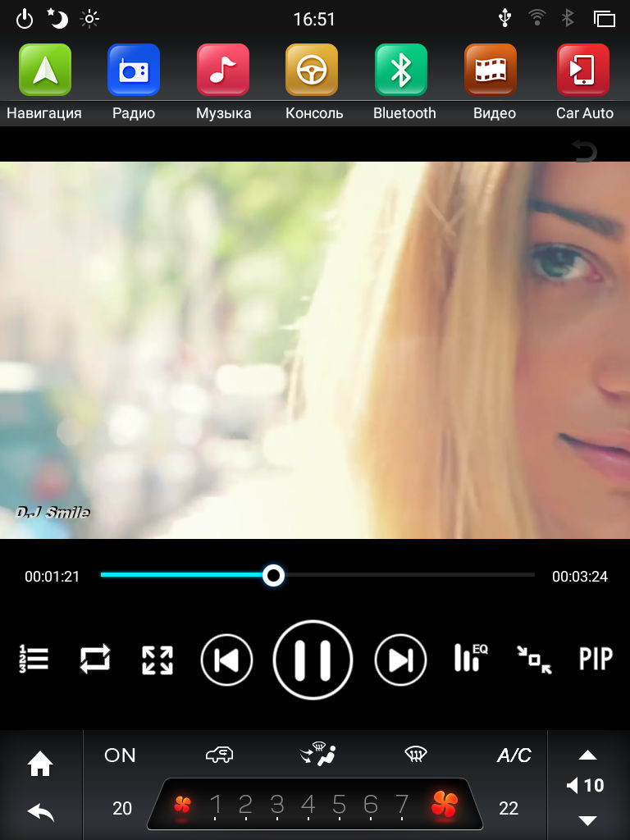Open the Видео app

[x=491, y=70]
